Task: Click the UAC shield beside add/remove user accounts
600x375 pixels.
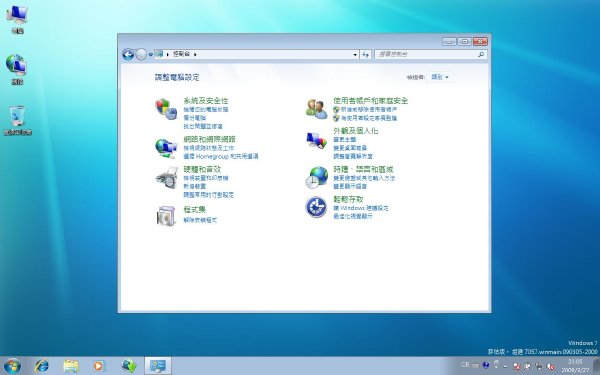Action: tap(336, 109)
